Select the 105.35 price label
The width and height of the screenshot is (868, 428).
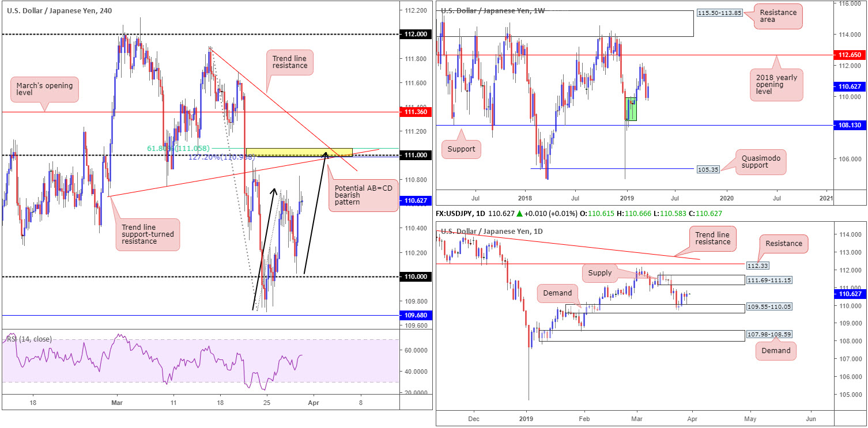(x=709, y=169)
